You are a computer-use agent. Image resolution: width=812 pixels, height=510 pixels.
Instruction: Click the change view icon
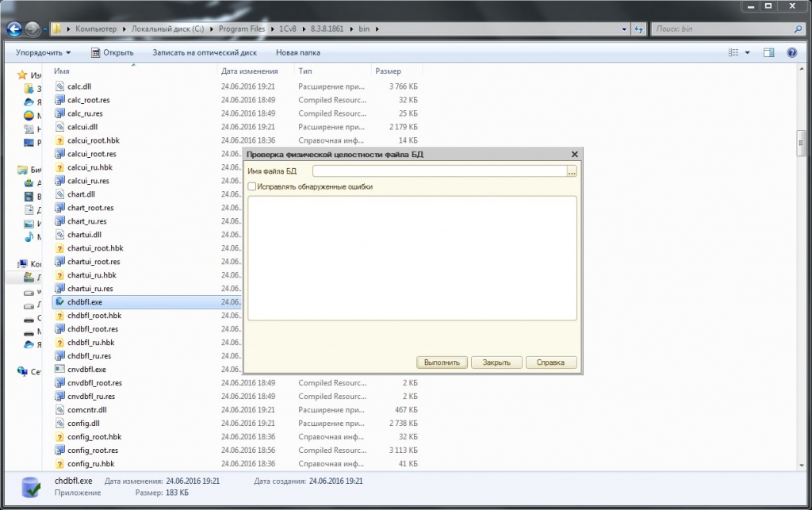coord(733,52)
